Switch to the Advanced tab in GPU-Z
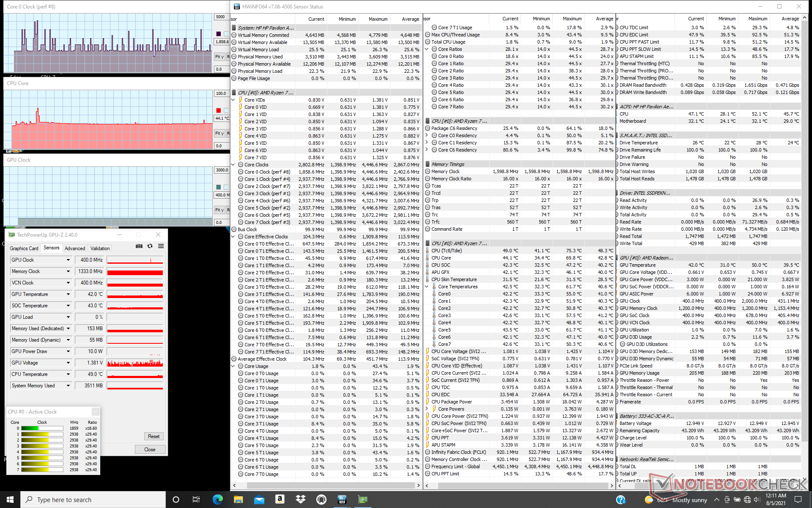The height and width of the screenshot is (508, 812). (x=75, y=248)
